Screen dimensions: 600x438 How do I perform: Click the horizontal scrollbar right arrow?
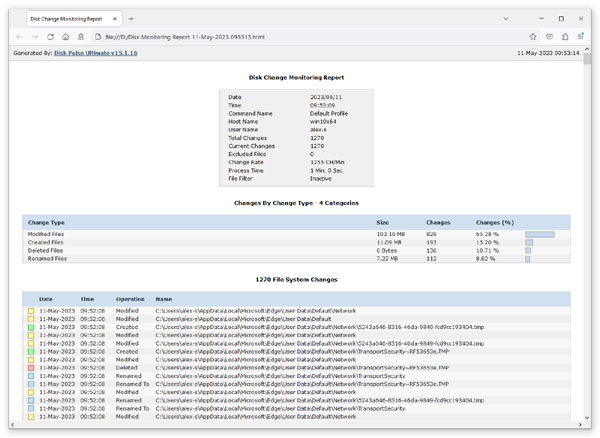pos(580,425)
